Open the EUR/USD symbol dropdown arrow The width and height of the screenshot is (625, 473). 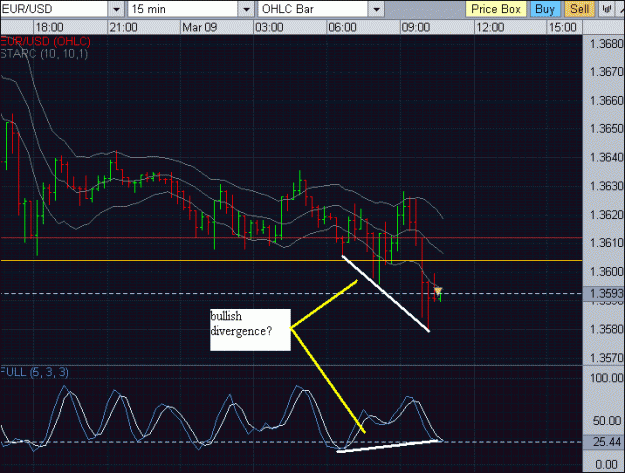(116, 9)
